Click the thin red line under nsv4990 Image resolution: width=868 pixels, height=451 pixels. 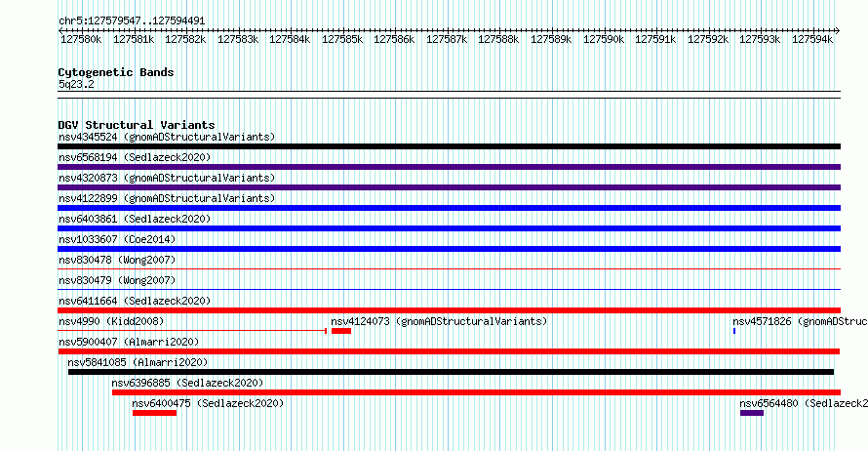pos(192,331)
